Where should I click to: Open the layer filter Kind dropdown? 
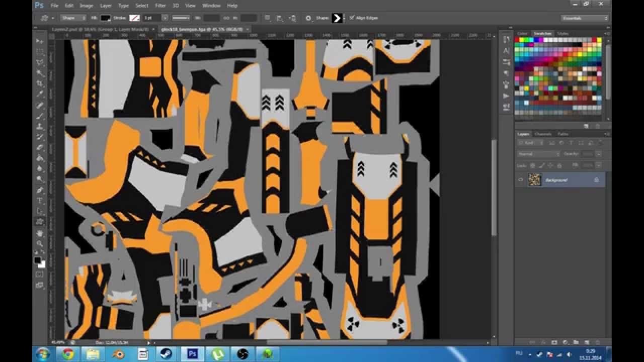pos(531,143)
